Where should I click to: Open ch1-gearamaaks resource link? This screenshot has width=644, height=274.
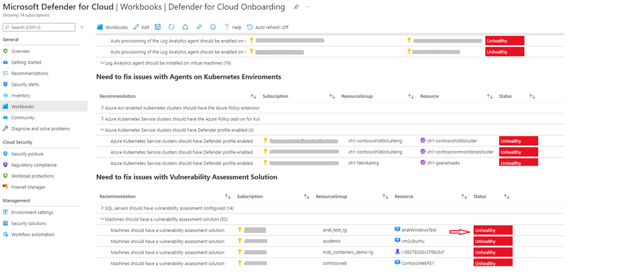click(x=443, y=163)
